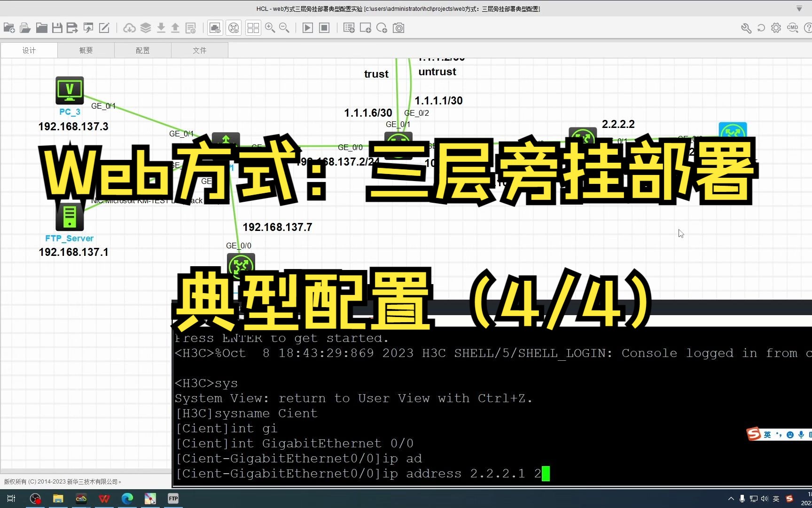Save the current project
The width and height of the screenshot is (812, 508).
57,28
